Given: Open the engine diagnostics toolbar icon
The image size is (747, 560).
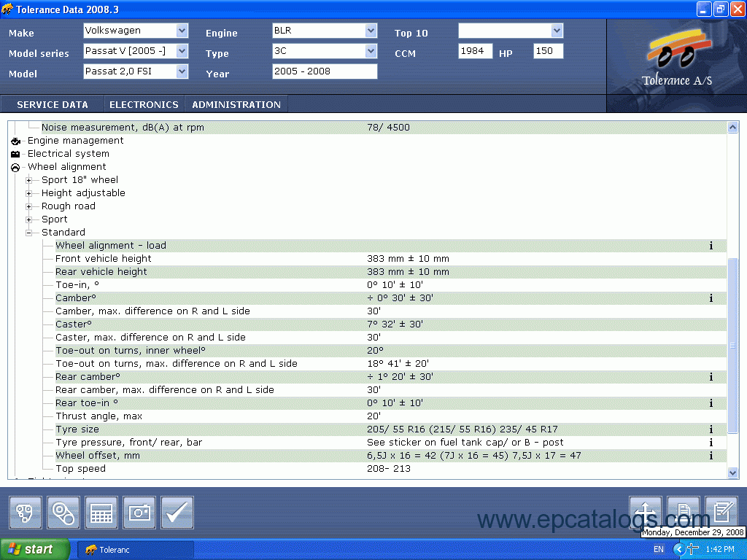Looking at the screenshot, I should (x=26, y=513).
